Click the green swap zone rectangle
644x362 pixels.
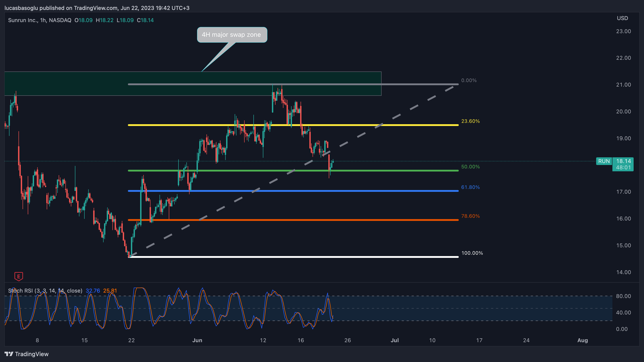point(193,84)
